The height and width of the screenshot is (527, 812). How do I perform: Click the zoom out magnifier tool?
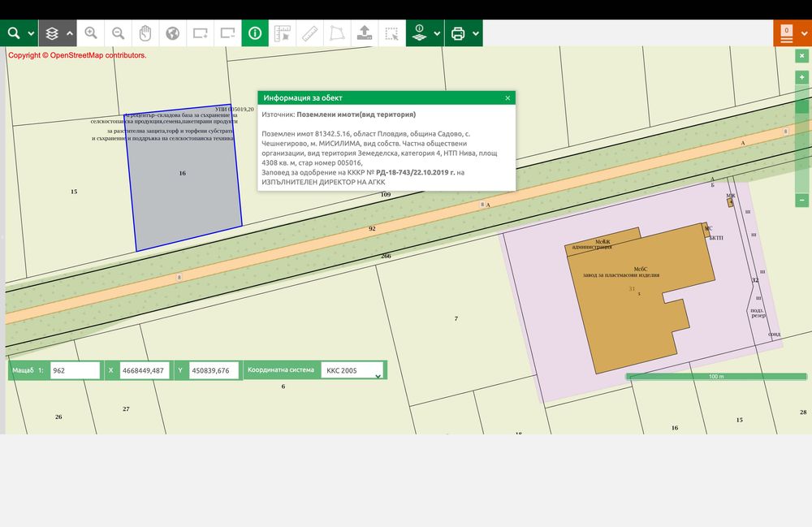(119, 33)
